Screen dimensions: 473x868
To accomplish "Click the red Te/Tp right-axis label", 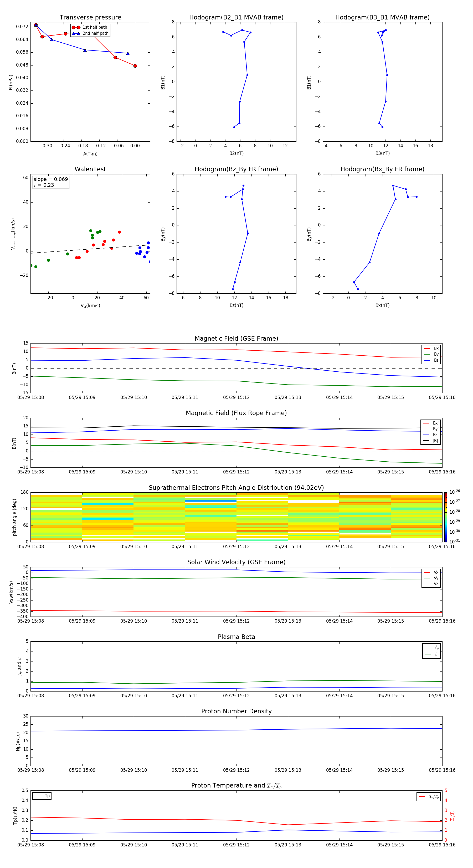I will coord(452,816).
